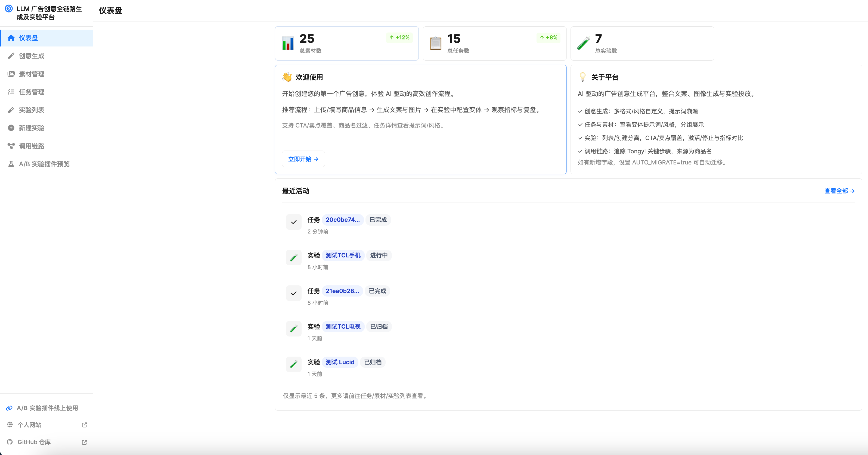Open experiment link 测试TCL手机
This screenshot has width=868, height=455.
(343, 255)
